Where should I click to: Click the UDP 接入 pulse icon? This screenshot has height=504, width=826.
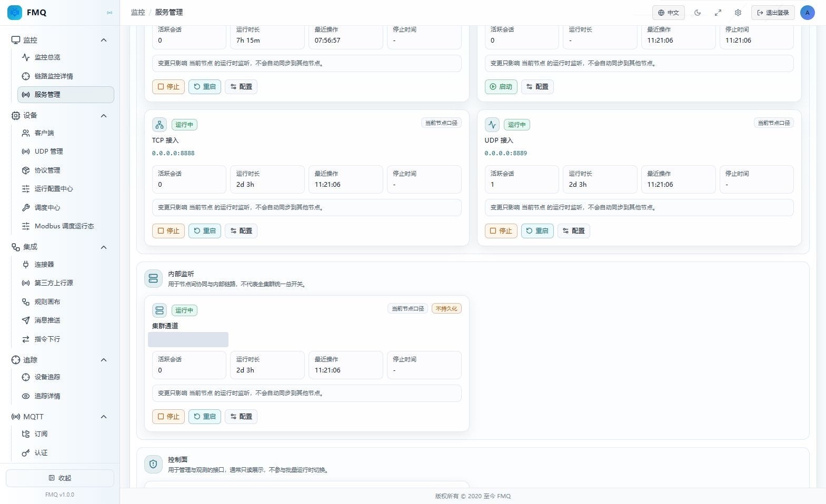pos(492,125)
